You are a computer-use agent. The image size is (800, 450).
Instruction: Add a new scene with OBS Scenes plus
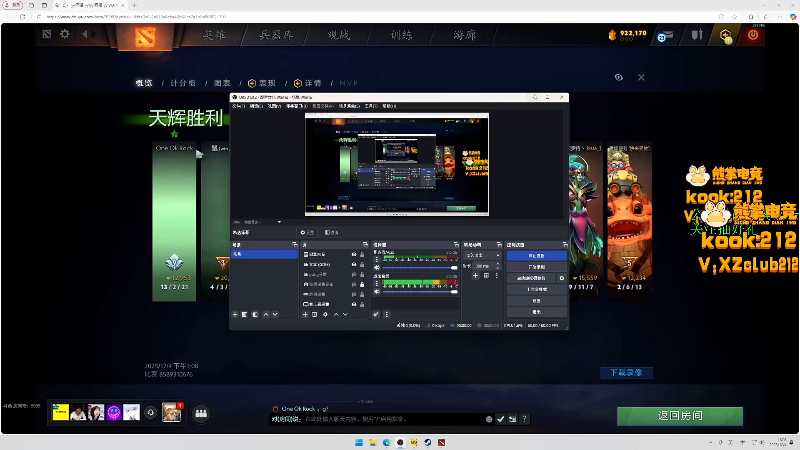point(235,315)
